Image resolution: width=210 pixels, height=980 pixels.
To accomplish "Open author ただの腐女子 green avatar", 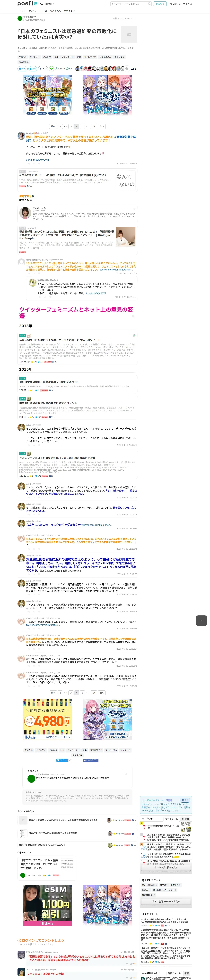I will click(20, 18).
